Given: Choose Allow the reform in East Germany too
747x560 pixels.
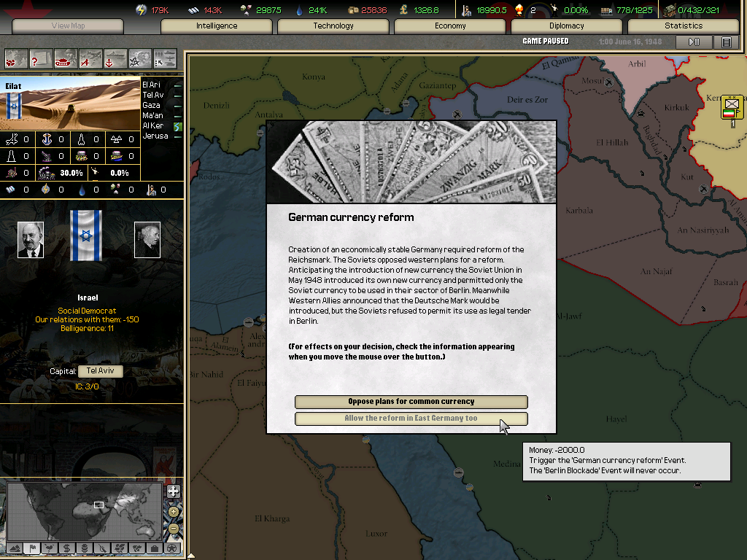Looking at the screenshot, I should tap(411, 419).
